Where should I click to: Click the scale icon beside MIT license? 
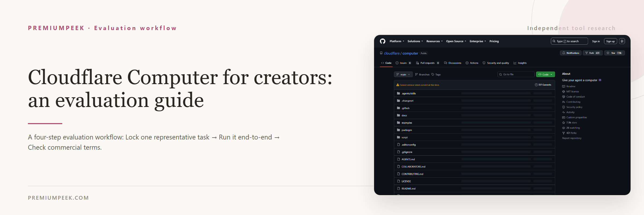563,92
